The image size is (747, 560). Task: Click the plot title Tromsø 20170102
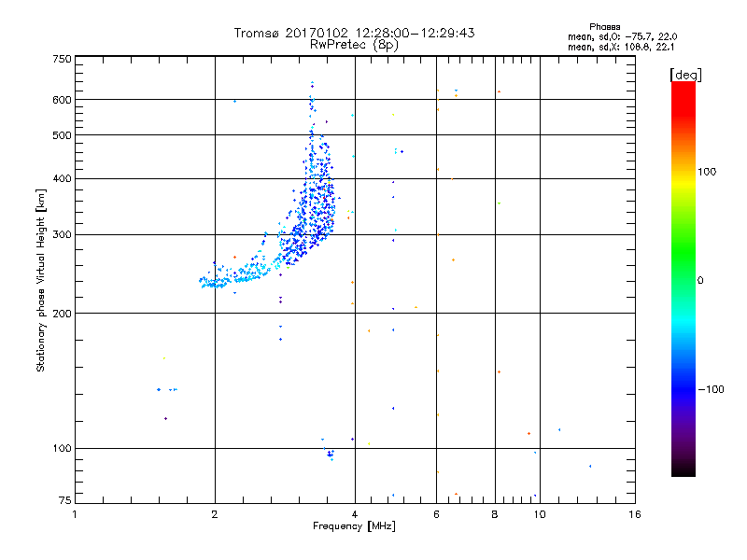point(354,33)
